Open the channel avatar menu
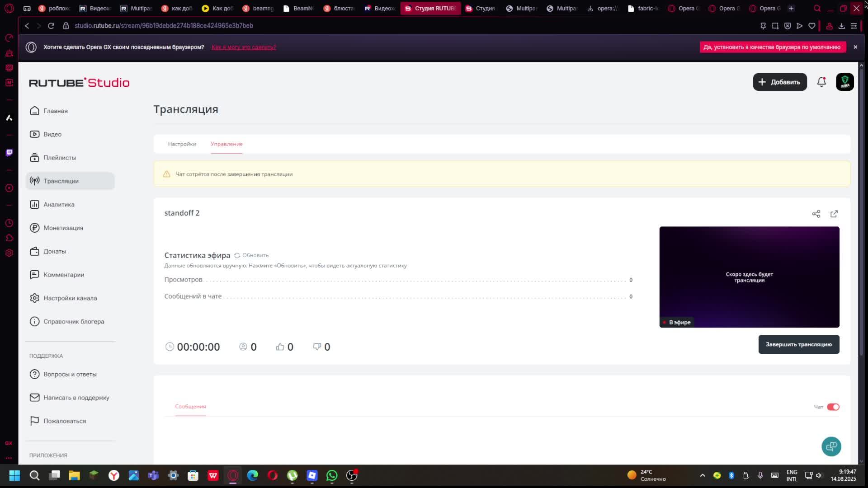Screen dimensions: 868x488 (844, 82)
